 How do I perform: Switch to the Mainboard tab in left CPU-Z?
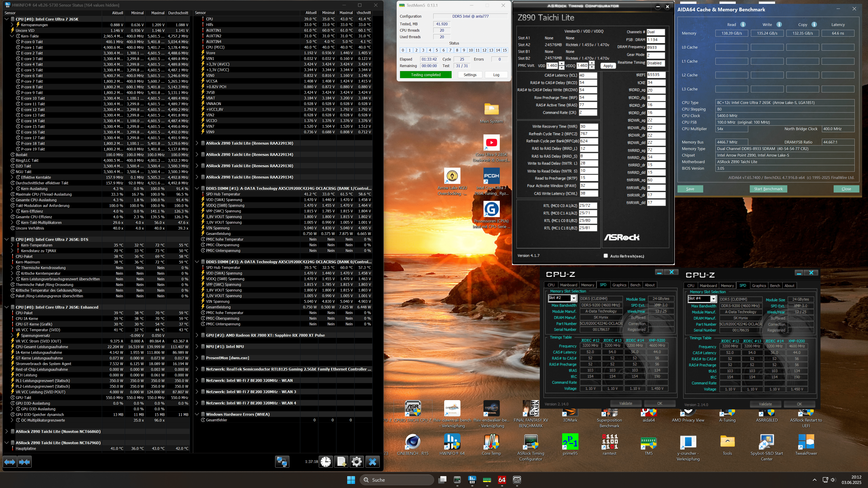568,285
